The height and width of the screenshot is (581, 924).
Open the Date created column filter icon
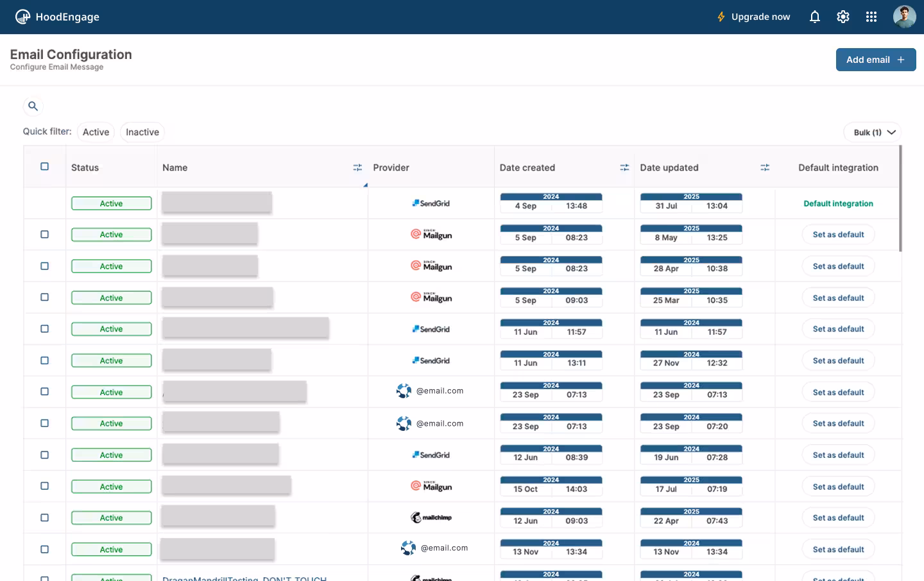[x=624, y=167]
